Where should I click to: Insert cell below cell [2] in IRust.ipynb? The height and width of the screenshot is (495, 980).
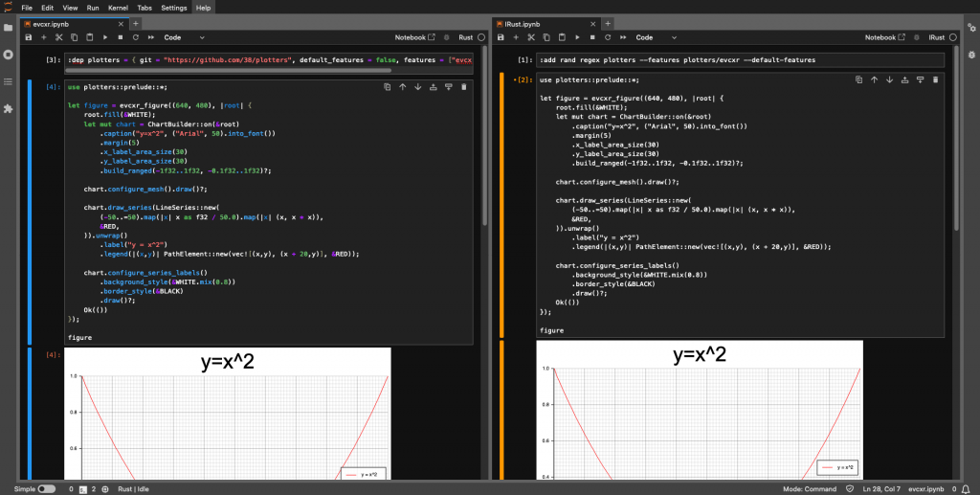[920, 79]
